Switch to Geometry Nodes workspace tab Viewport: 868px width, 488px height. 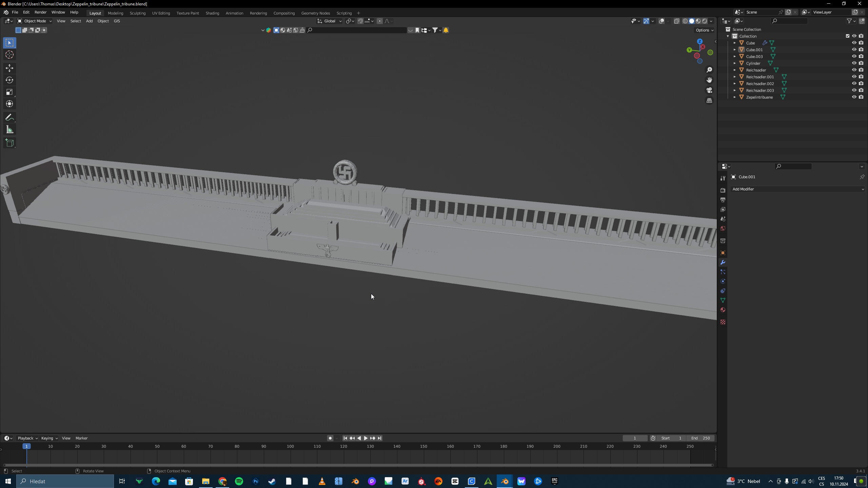315,13
